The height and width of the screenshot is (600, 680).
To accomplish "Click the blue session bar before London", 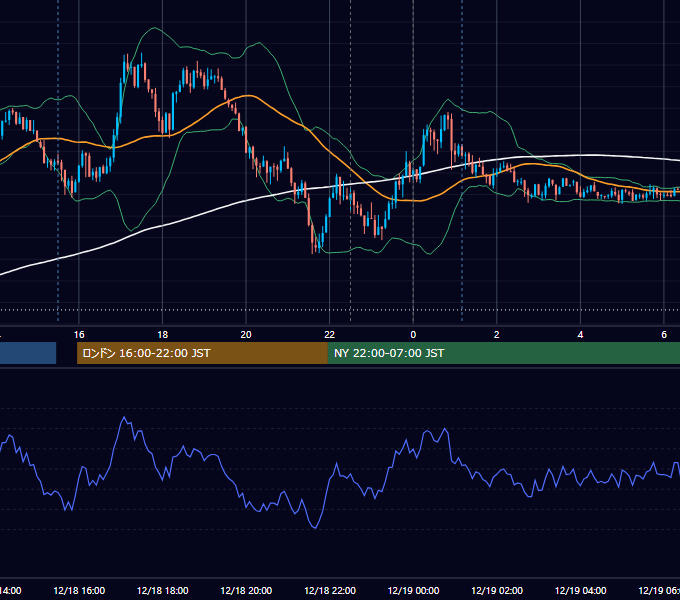I will point(28,353).
